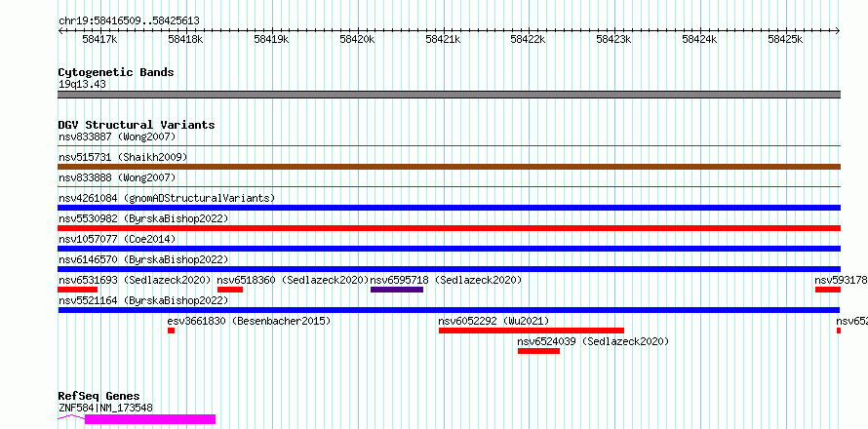Open the nsv6052292 (Wu2021) label

(x=493, y=321)
